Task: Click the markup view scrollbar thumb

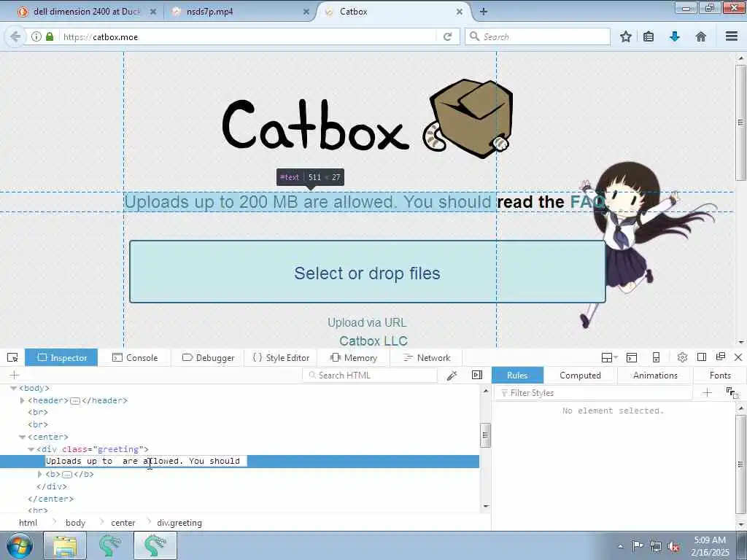Action: (x=485, y=435)
